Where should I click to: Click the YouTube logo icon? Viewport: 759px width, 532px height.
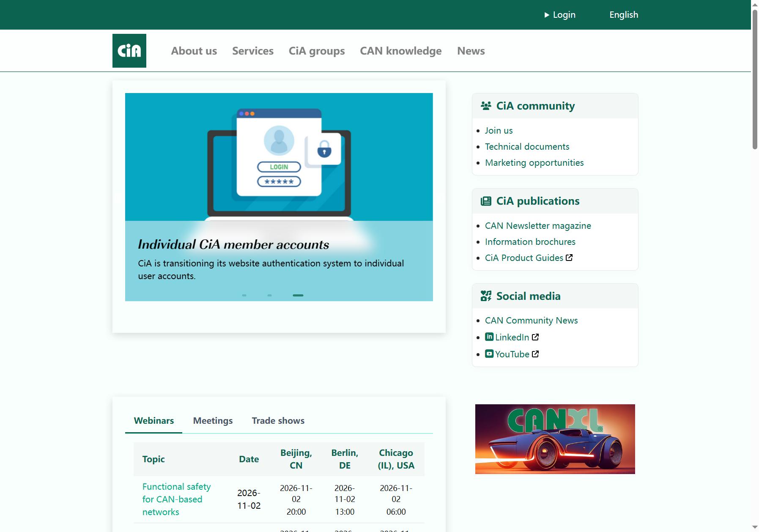coord(489,354)
